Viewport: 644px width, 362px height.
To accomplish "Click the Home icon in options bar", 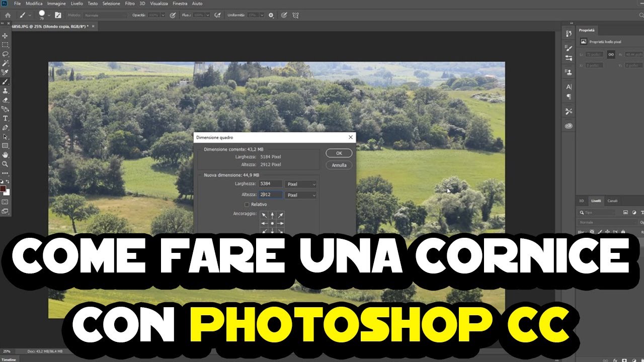I will [8, 15].
